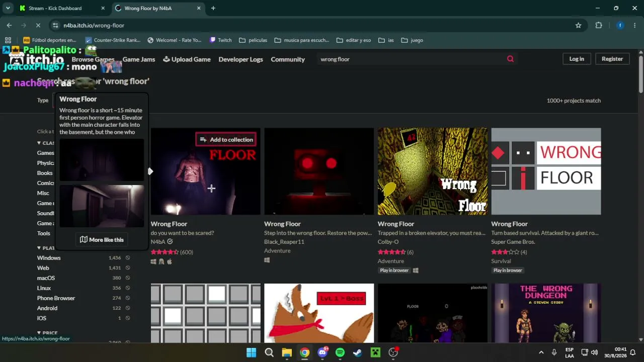This screenshot has width=644, height=362.
Task: Open Super Game Bros. author page
Action: 513,242
